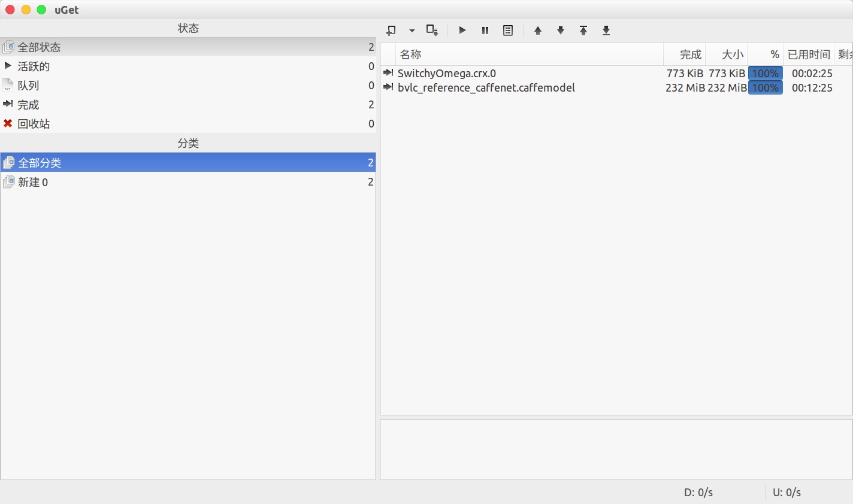Click the 100% progress bar of SwitchyOmega.crx.0
The width and height of the screenshot is (853, 504).
766,73
